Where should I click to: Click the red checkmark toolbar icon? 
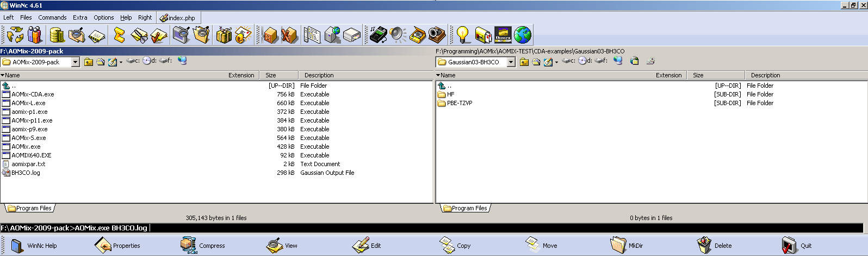(x=159, y=35)
